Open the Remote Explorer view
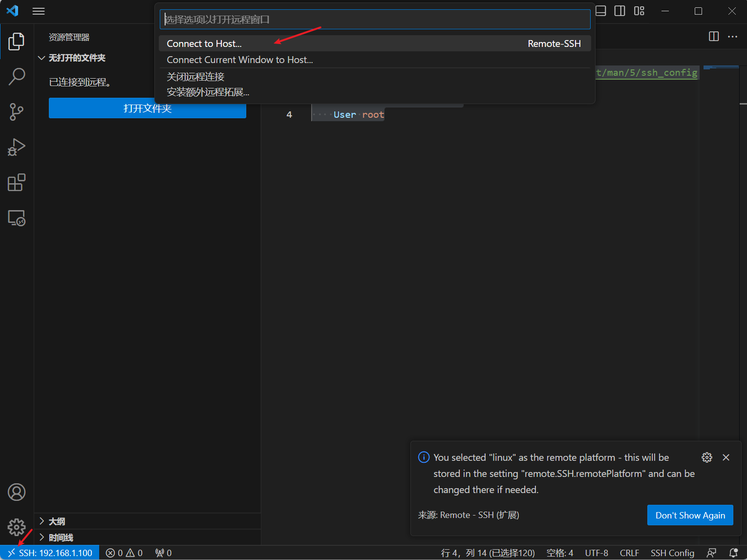The width and height of the screenshot is (747, 560). click(x=17, y=217)
